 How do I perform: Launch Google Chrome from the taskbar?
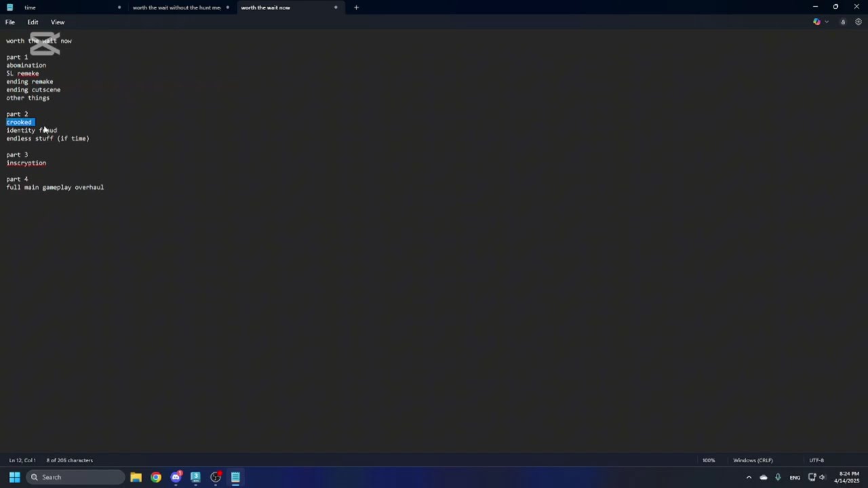pos(156,477)
